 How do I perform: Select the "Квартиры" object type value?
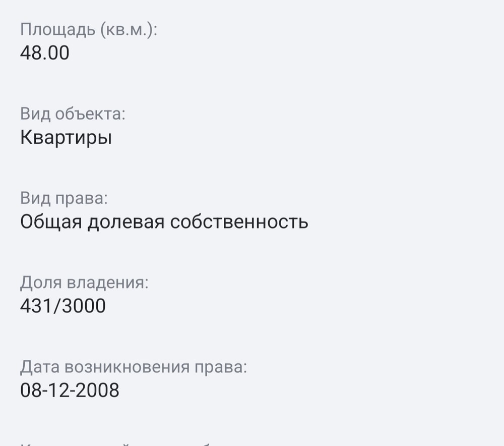click(x=66, y=138)
